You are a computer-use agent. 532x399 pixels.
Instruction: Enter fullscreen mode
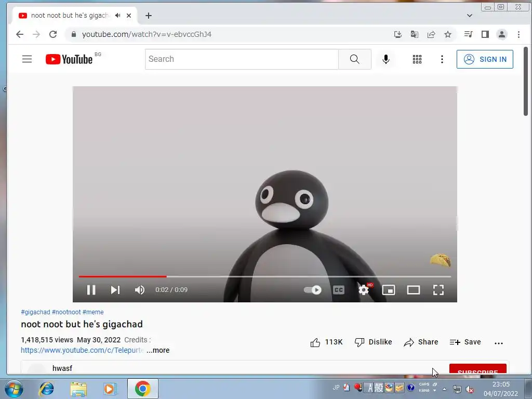[438, 290]
